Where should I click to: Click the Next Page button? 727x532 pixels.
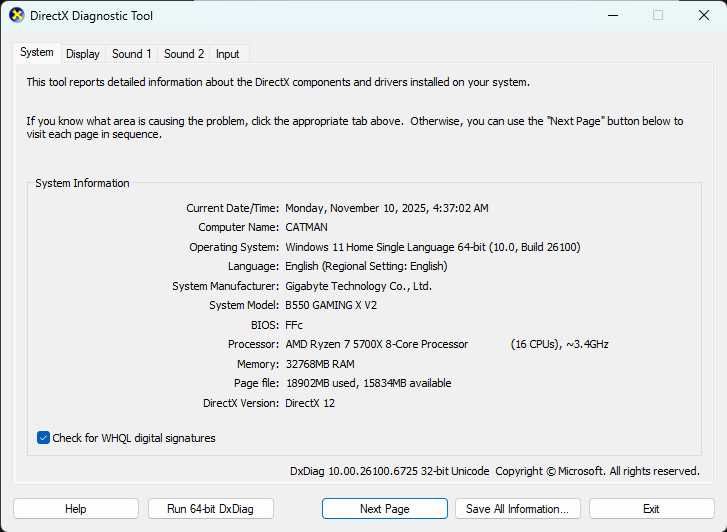[384, 509]
